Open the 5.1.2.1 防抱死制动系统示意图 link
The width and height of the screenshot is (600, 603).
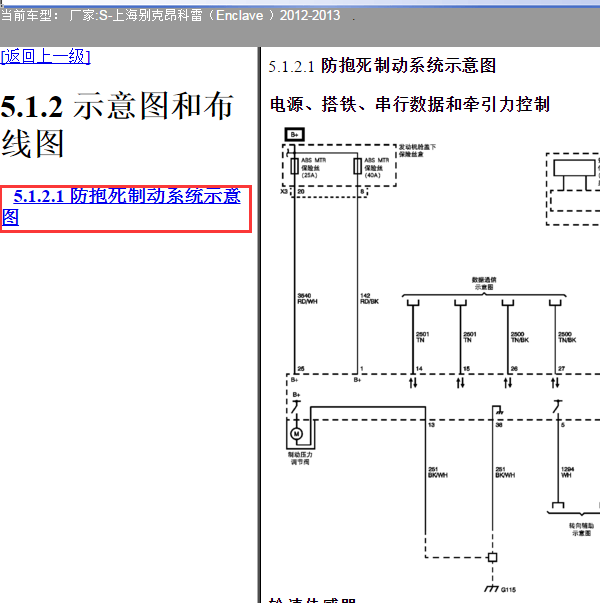pos(121,207)
